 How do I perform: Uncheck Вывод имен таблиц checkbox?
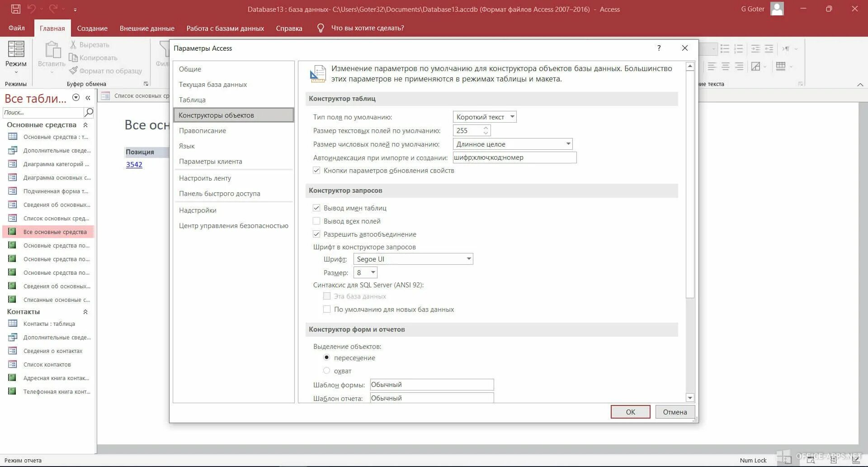316,208
